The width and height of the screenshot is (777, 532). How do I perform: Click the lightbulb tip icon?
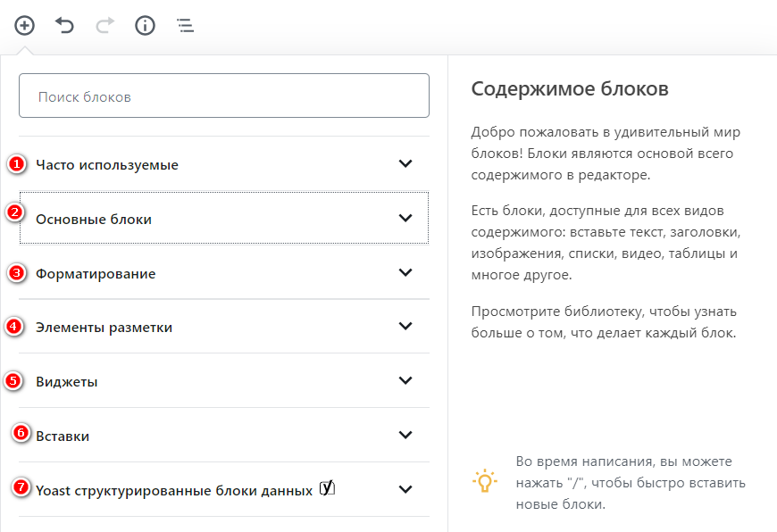click(x=484, y=481)
